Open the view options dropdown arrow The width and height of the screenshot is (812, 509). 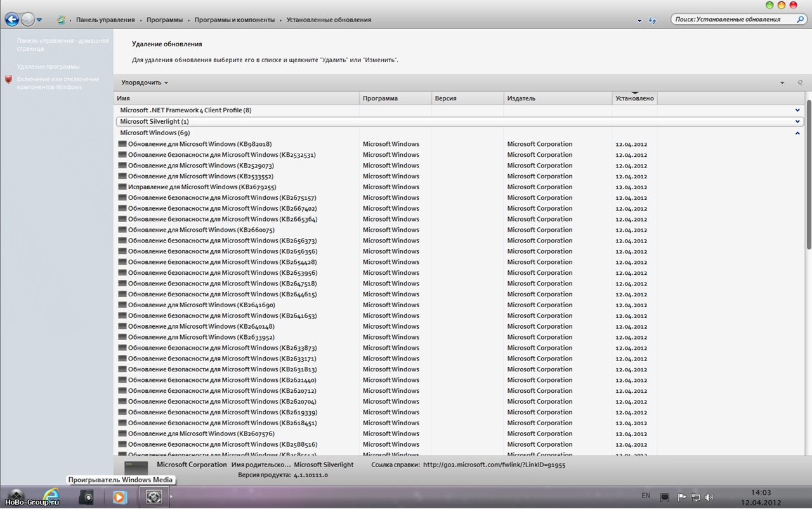[x=782, y=83]
